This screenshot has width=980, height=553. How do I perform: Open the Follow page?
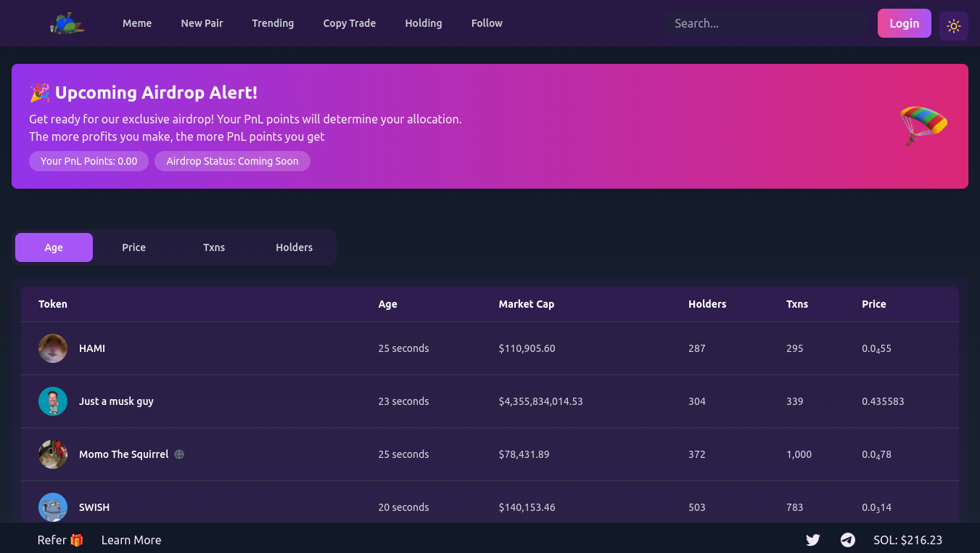pos(487,23)
